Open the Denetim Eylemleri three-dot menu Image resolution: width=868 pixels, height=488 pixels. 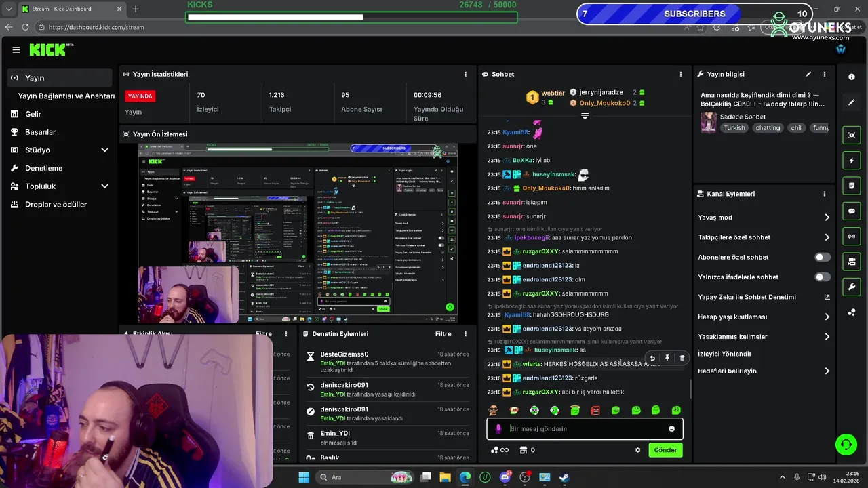[465, 334]
